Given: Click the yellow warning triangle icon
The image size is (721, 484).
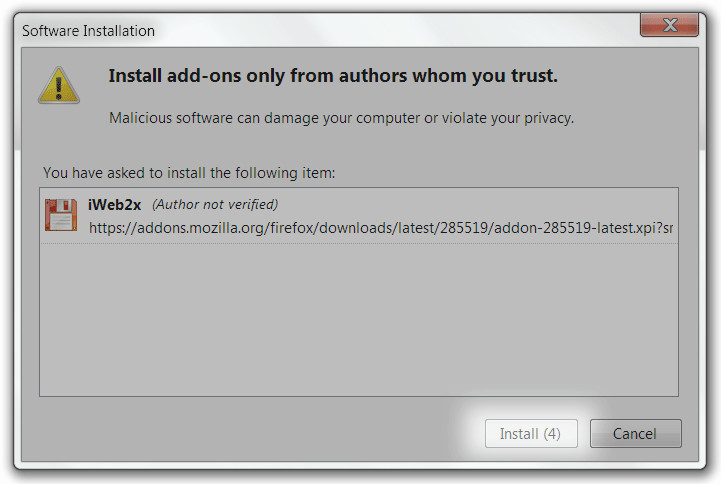Looking at the screenshot, I should 59,85.
